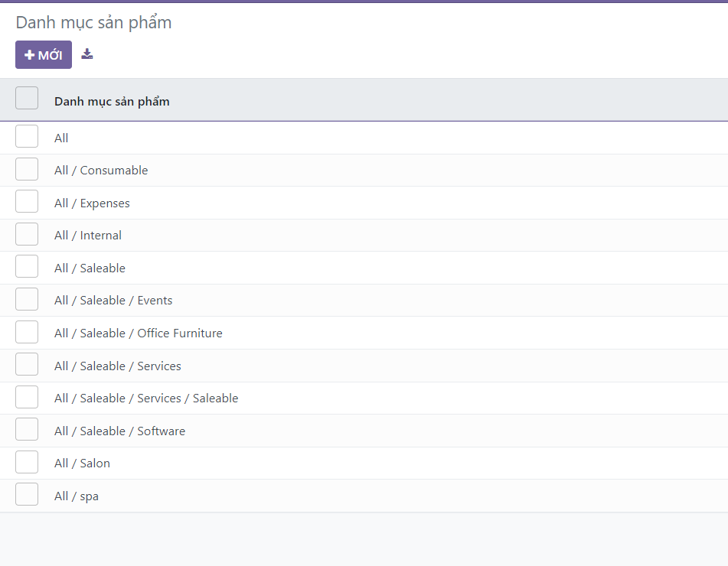Open the All / Consumable category

[101, 171]
